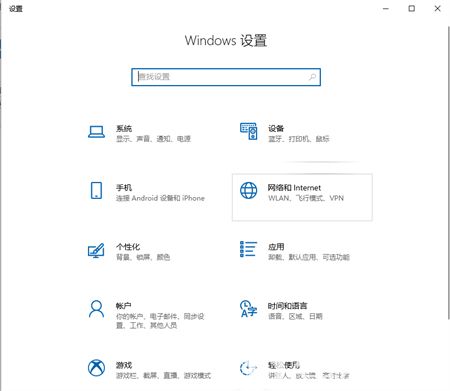
Task: Click the 个性化 category title
Action: pyautogui.click(x=128, y=247)
